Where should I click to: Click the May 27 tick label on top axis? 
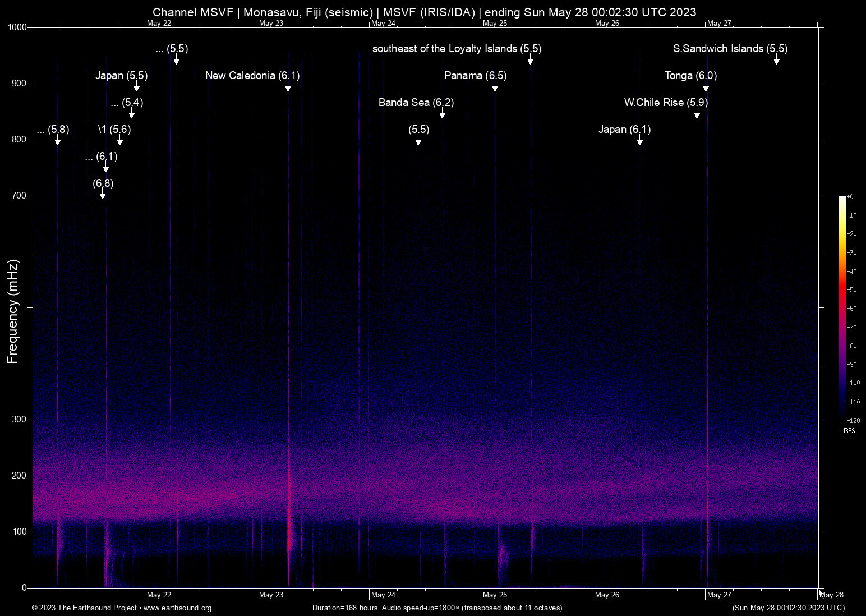click(720, 24)
